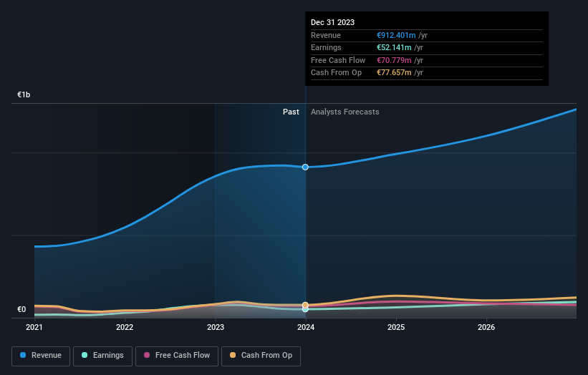Click the €912.401m revenue value

pyautogui.click(x=396, y=35)
